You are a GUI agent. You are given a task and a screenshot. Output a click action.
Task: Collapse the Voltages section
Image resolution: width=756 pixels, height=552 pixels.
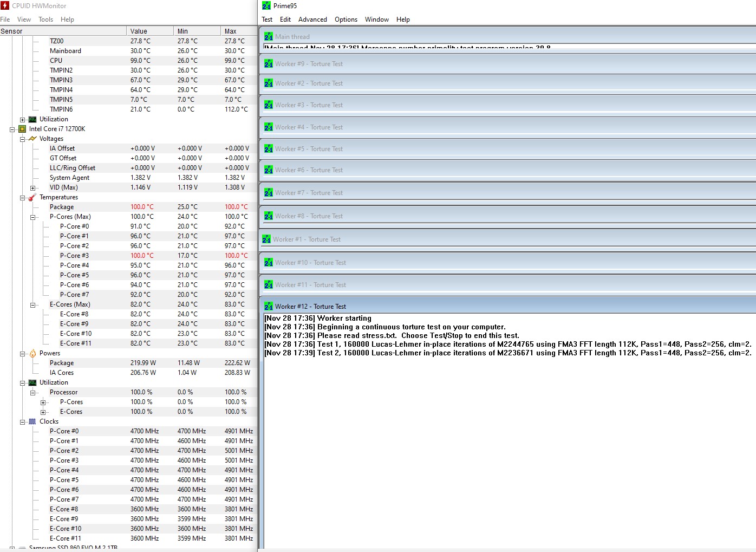pyautogui.click(x=23, y=139)
